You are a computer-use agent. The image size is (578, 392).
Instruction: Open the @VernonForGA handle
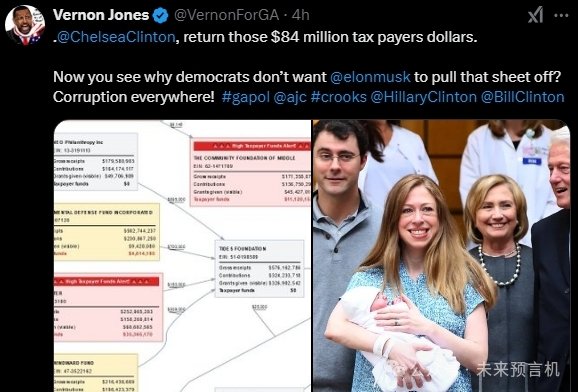coord(226,15)
